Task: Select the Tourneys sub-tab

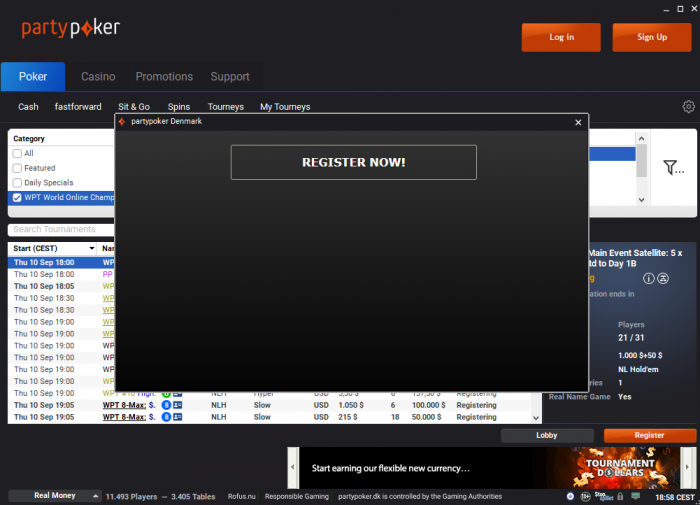Action: point(226,107)
